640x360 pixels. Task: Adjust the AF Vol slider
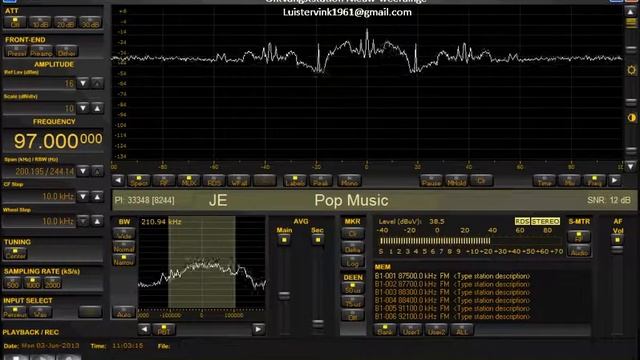click(617, 249)
